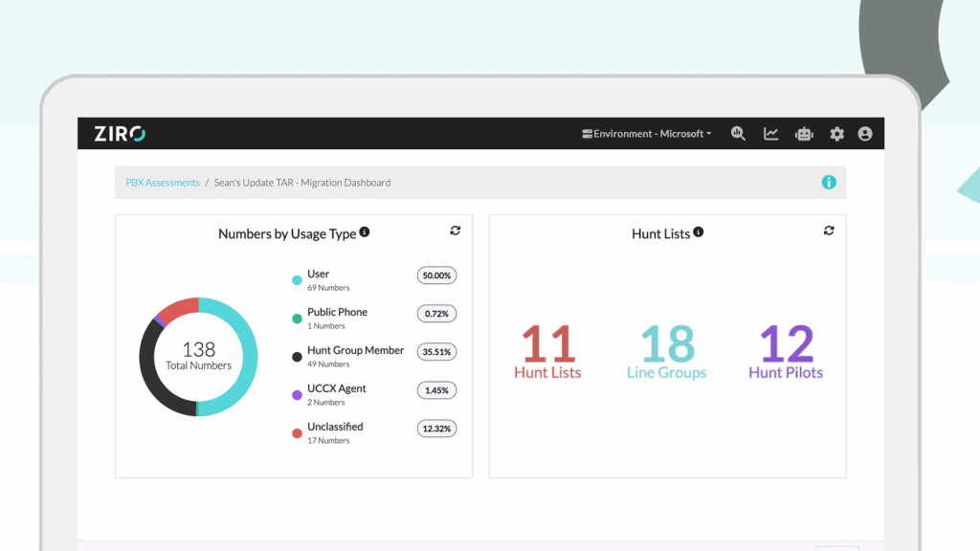Click the 35.51% Hunt Group Member badge
Screen dimensions: 980x551
[x=436, y=352]
